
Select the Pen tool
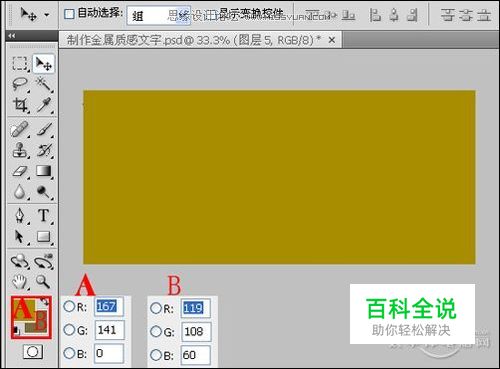[x=20, y=216]
